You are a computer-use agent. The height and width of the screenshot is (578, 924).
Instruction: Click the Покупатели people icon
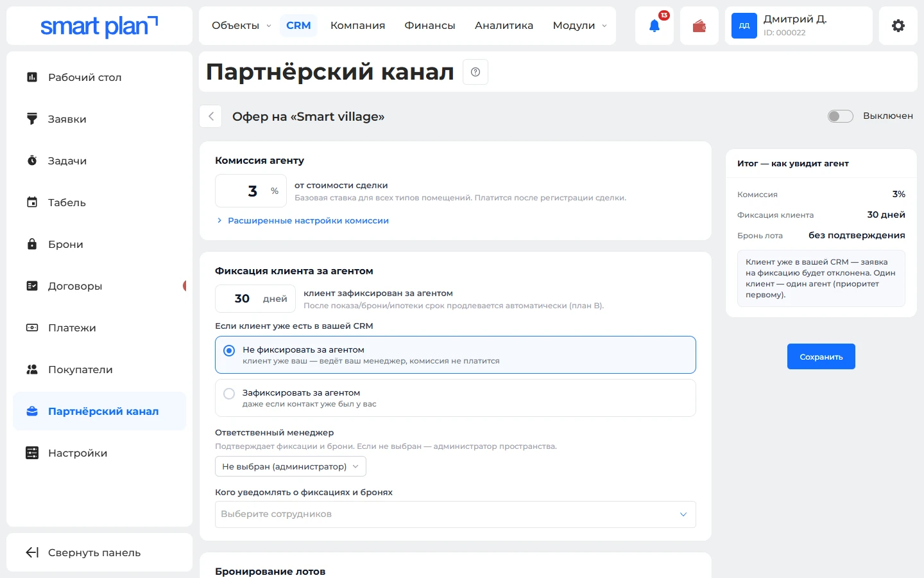(32, 369)
